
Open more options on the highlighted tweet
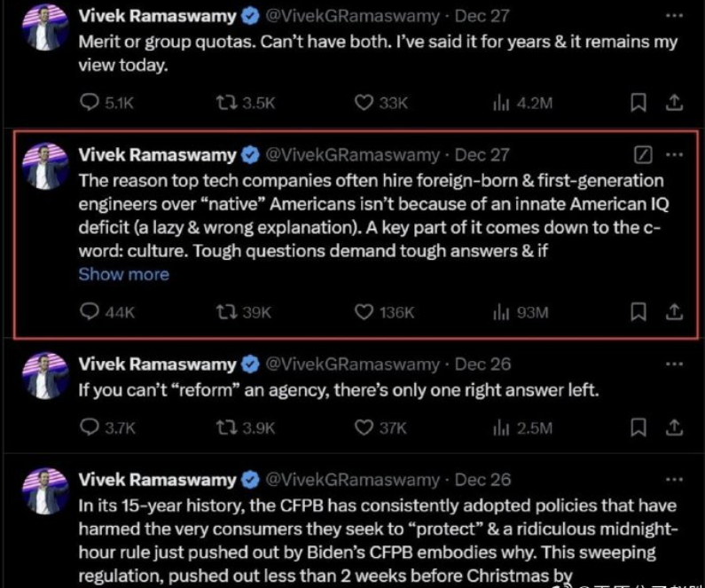pos(674,155)
